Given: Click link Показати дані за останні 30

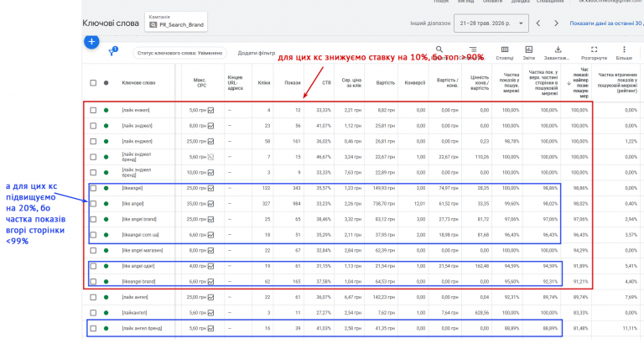Looking at the screenshot, I should (606, 23).
